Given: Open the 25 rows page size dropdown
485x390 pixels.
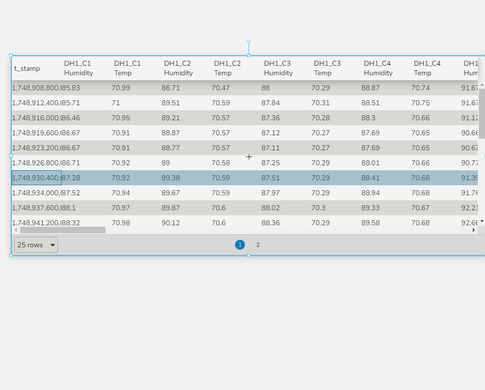Looking at the screenshot, I should pos(36,245).
